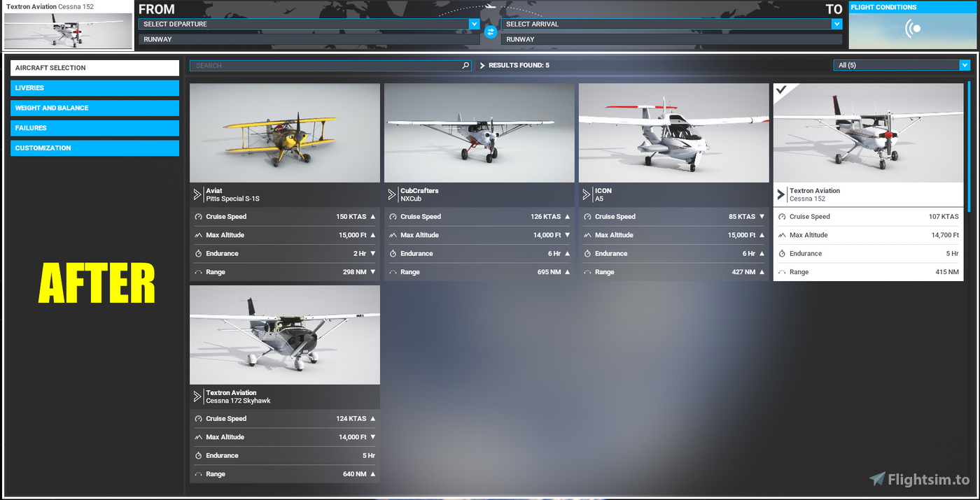Switch to the Customization section
Viewport: 980px width, 500px height.
click(x=94, y=148)
